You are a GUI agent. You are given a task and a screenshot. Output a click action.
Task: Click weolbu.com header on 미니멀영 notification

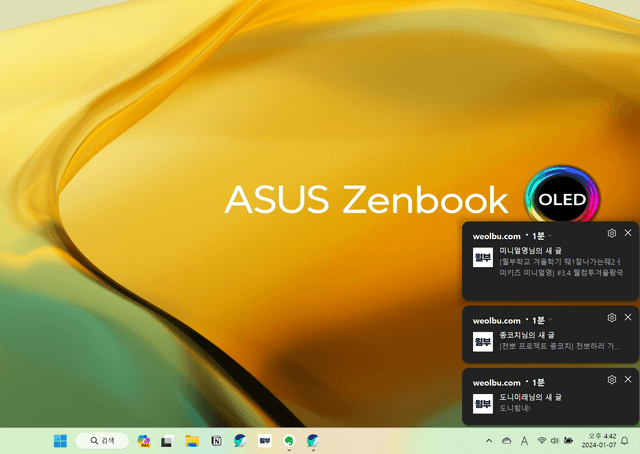(x=497, y=236)
